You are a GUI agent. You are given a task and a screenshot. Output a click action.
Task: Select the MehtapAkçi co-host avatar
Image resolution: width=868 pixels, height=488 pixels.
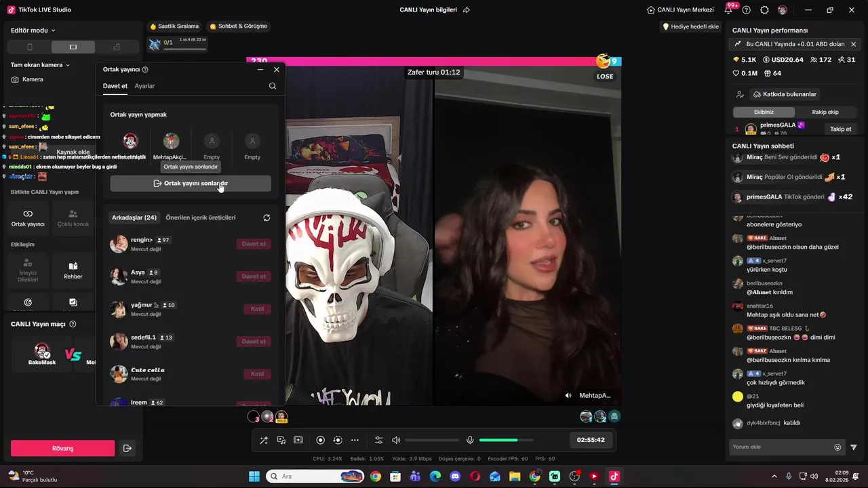click(x=171, y=141)
